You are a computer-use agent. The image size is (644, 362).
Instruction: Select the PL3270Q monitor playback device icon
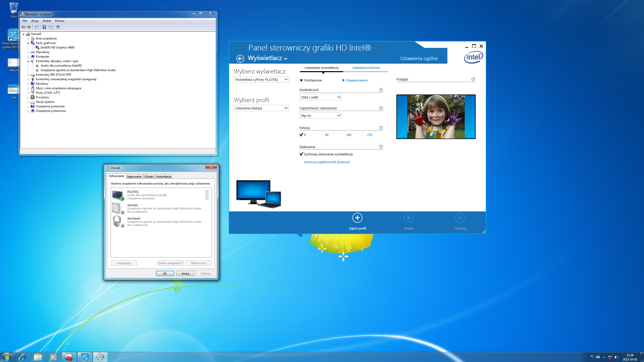point(118,195)
